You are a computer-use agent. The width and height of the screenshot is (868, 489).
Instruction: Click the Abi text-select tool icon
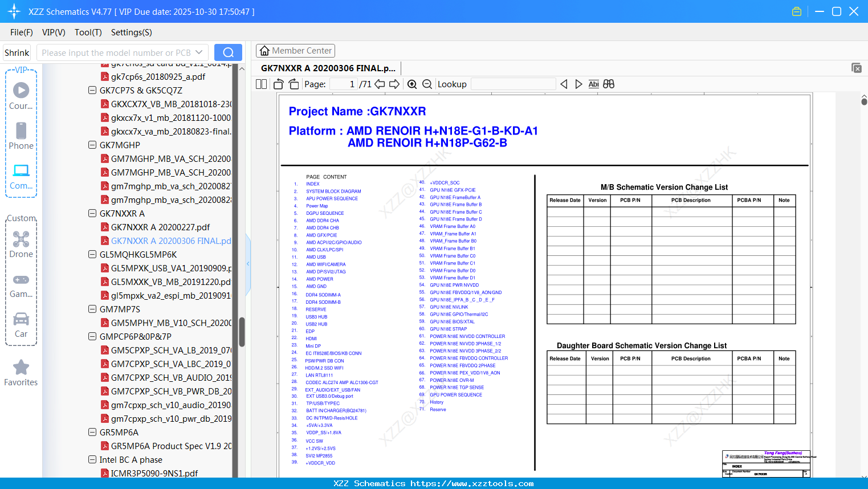pos(593,84)
